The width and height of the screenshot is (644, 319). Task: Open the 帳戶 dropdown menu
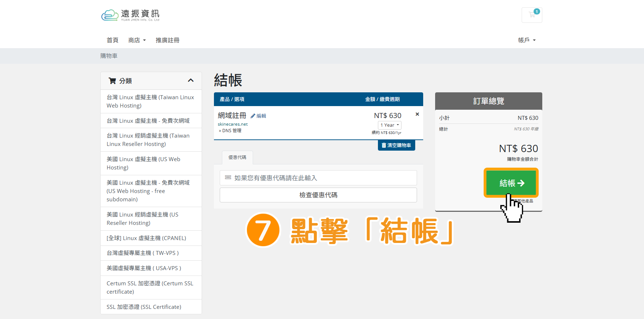(x=527, y=40)
